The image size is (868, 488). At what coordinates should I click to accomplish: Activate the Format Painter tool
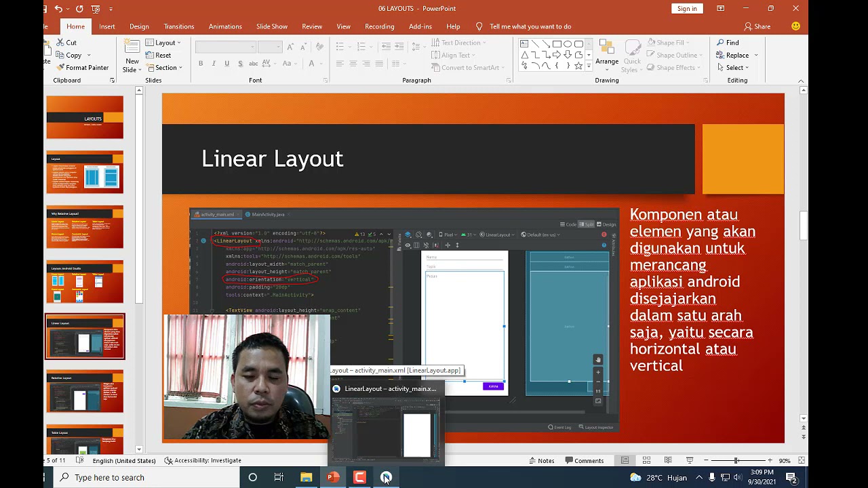[x=82, y=68]
